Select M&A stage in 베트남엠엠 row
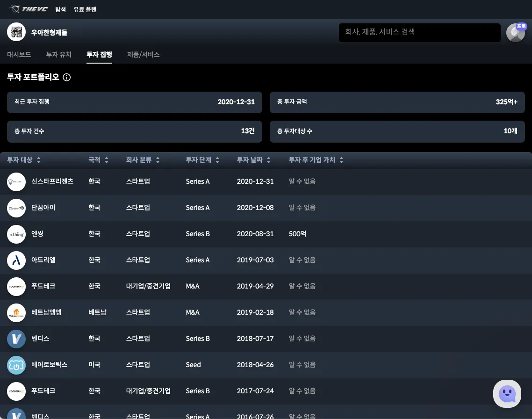This screenshot has height=419, width=532. click(193, 312)
